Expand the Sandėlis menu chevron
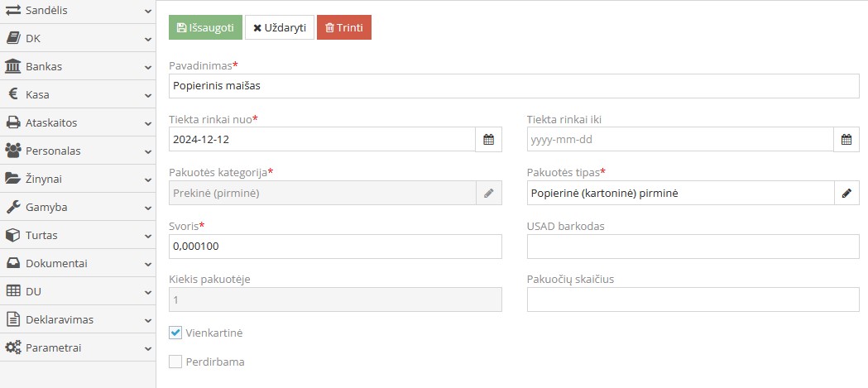Screen dimensions: 868x388 147,11
